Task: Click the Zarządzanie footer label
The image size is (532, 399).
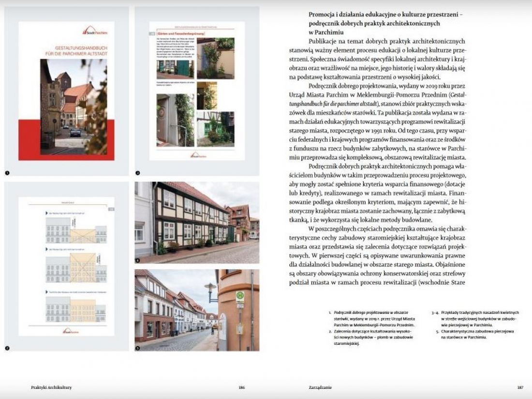Action: tap(320, 387)
